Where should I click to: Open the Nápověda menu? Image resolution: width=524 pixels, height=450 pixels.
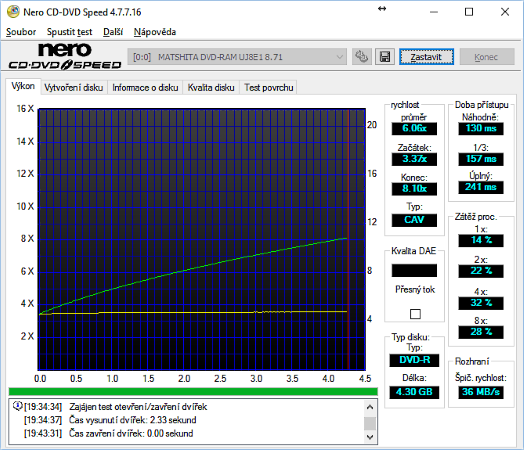155,32
